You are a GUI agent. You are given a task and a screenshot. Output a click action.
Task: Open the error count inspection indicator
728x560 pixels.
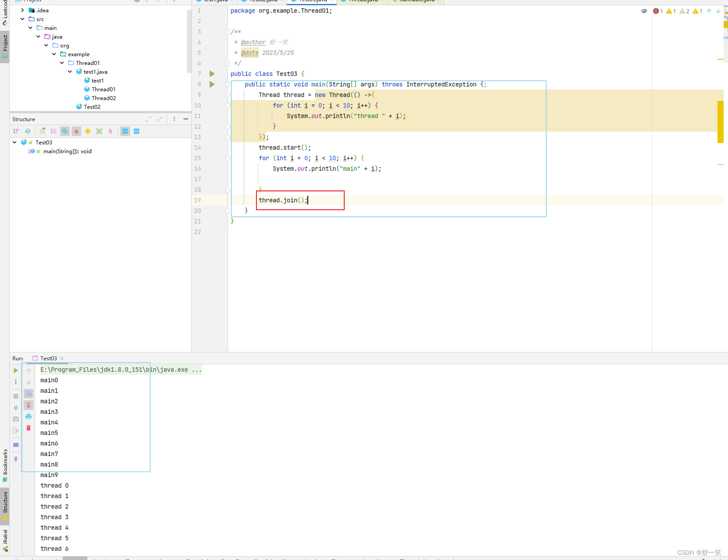pos(658,11)
